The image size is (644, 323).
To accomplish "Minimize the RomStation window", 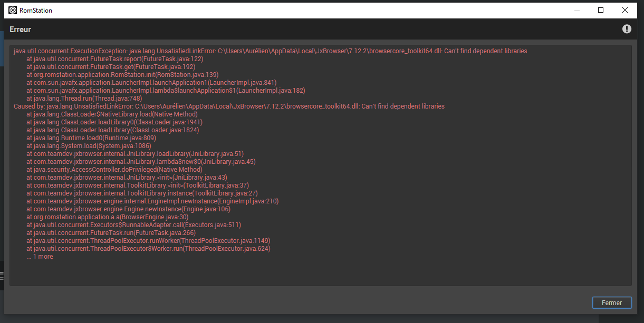I will (x=576, y=10).
